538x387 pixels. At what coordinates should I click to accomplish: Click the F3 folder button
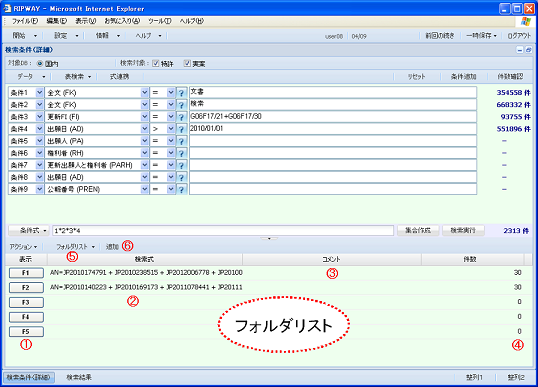point(26,302)
